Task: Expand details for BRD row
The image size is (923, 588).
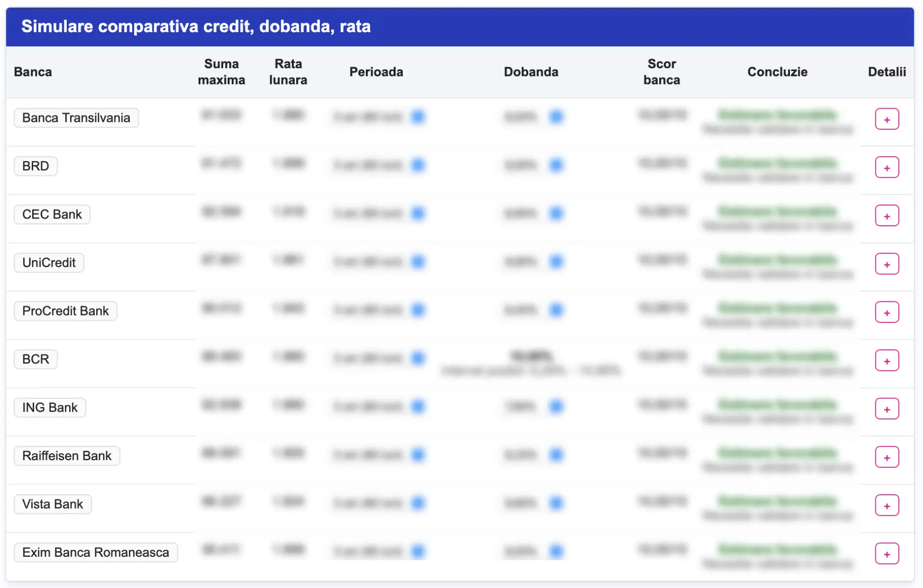Action: pyautogui.click(x=886, y=167)
